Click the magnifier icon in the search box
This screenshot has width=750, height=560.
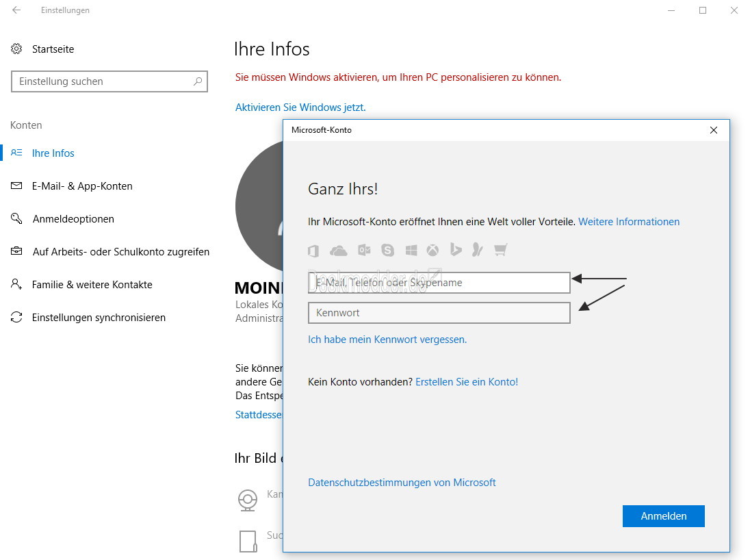[x=198, y=81]
